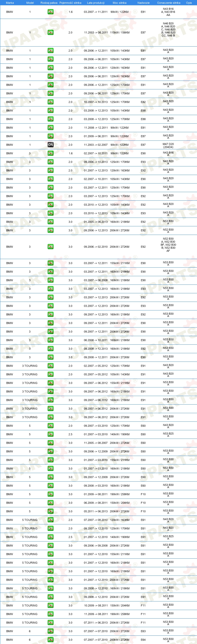Select the 09.2006 -> 12.2009 production years cell
197x644 pixels.
(x=96, y=451)
